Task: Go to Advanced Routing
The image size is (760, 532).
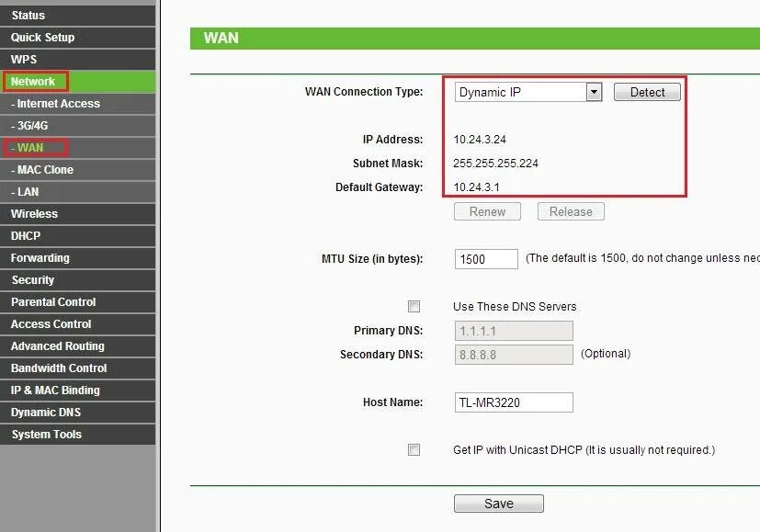Action: click(x=77, y=346)
